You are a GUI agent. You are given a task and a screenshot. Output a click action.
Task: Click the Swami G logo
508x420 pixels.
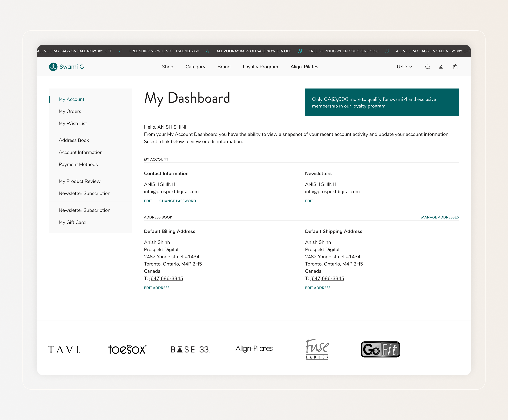66,67
